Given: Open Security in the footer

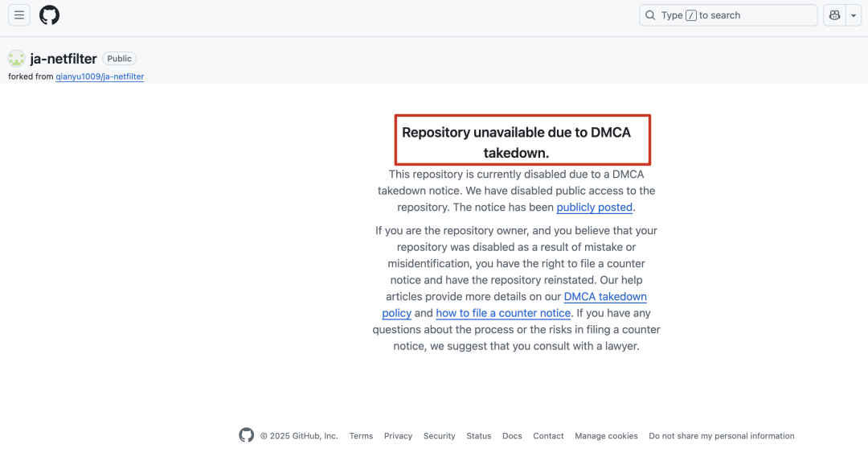Looking at the screenshot, I should point(439,436).
